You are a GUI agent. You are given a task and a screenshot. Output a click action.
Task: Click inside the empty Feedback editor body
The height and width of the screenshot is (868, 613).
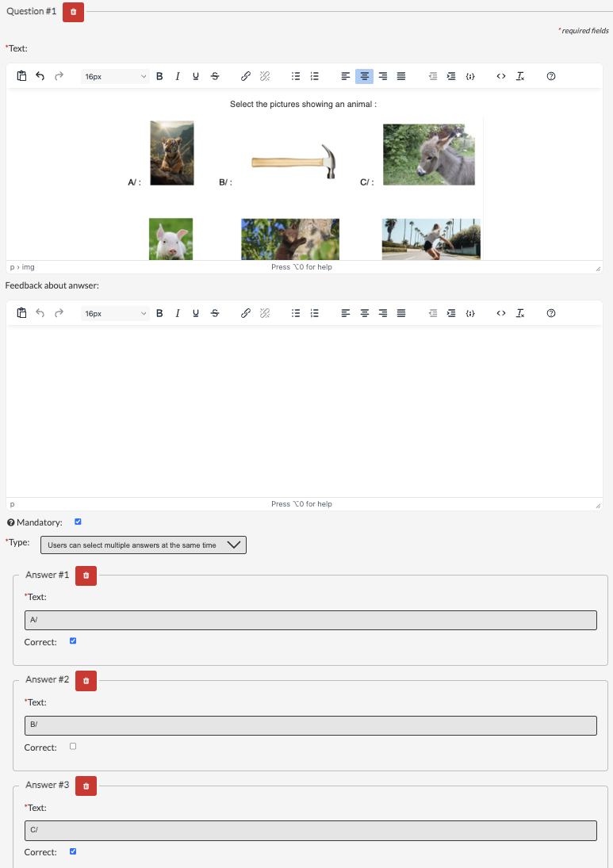(305, 411)
